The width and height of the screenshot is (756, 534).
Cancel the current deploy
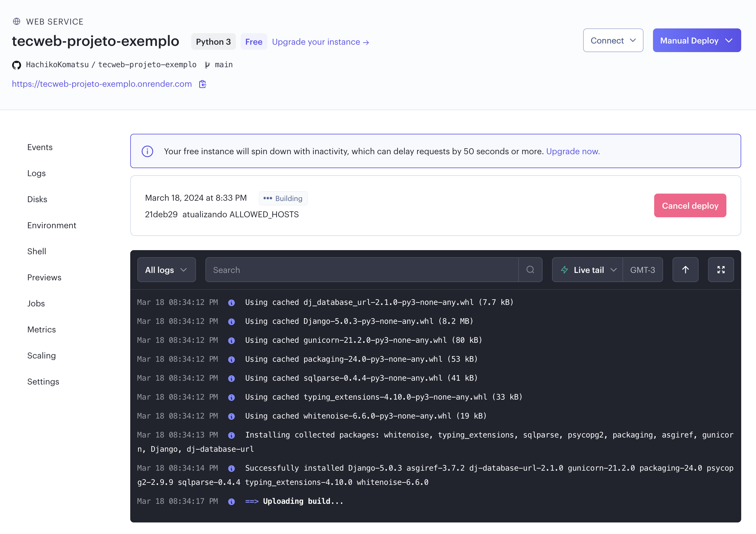690,205
